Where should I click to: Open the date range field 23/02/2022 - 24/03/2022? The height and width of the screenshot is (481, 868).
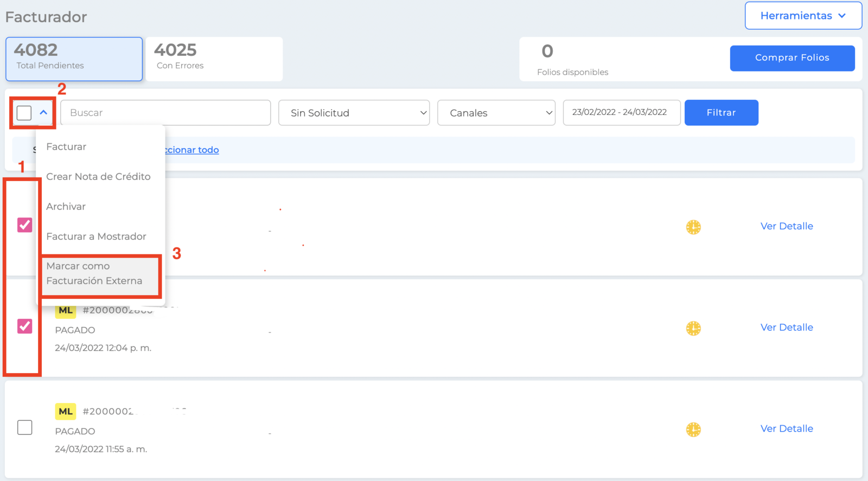click(622, 113)
